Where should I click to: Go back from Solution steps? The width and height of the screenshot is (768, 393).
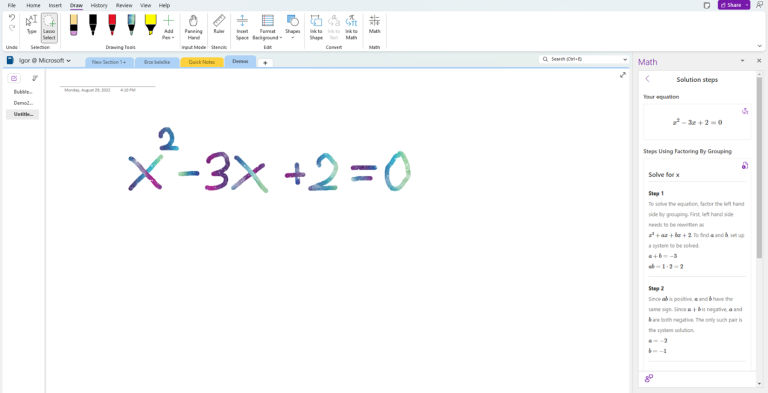click(x=648, y=79)
